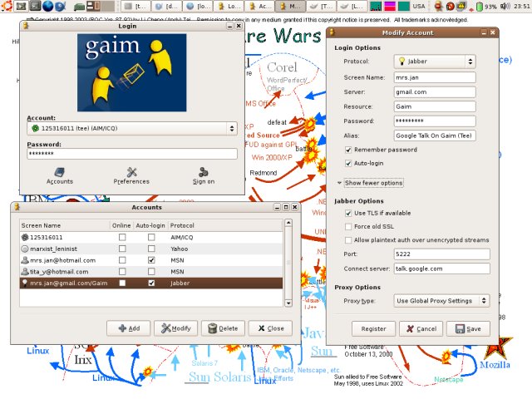Click the Add account button
This screenshot has width=532, height=399.
(129, 328)
